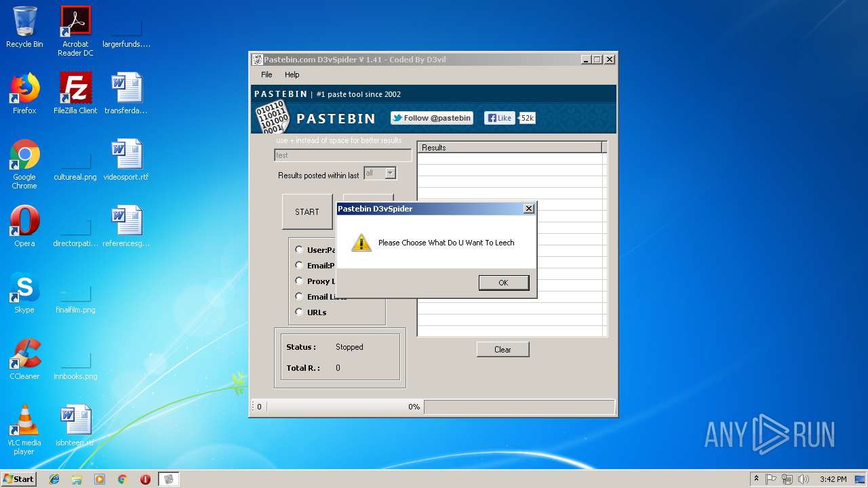The width and height of the screenshot is (868, 488).
Task: Open the Help menu
Action: (292, 75)
